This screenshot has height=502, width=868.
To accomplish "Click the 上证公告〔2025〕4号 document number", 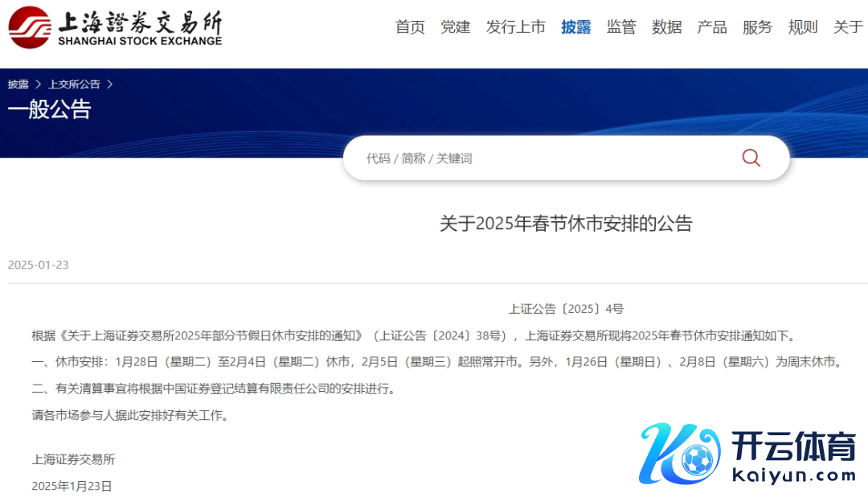I will 566,308.
